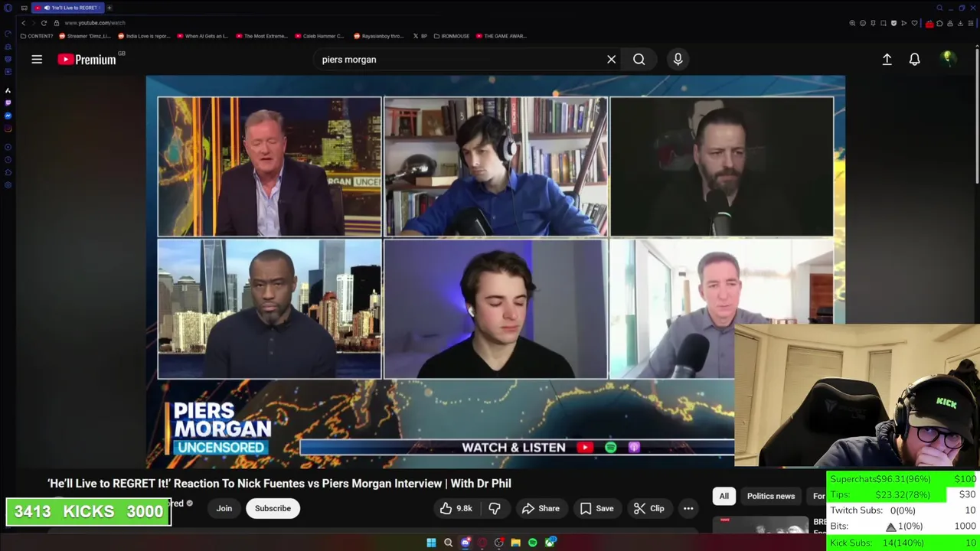The image size is (980, 551).
Task: Open the red extension icon in toolbar
Action: [929, 24]
